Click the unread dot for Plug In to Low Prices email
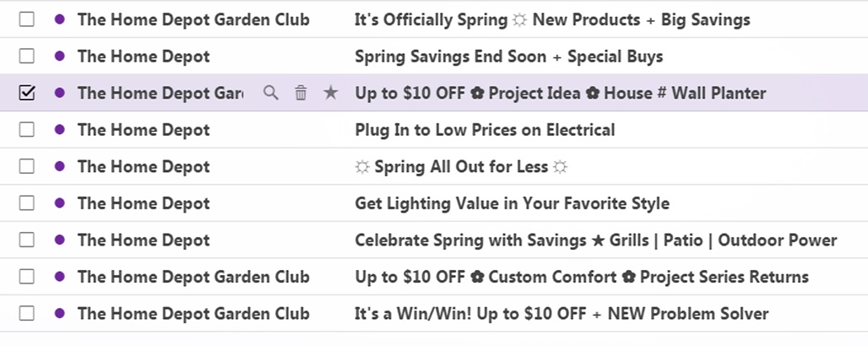868x346 pixels. 59,130
